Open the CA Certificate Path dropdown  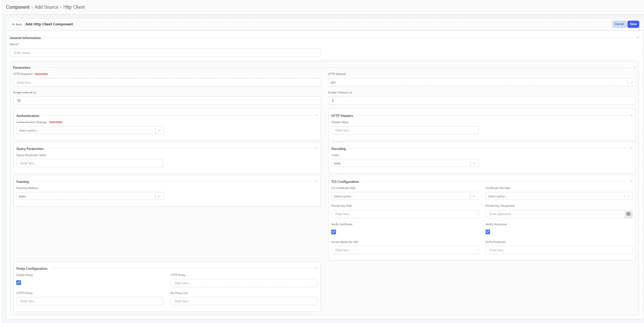pos(405,196)
